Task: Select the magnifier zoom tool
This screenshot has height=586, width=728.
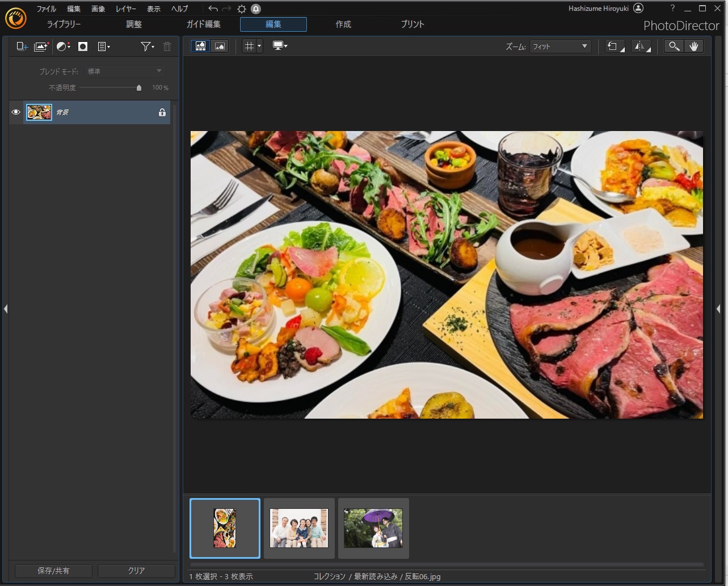Action: [674, 47]
